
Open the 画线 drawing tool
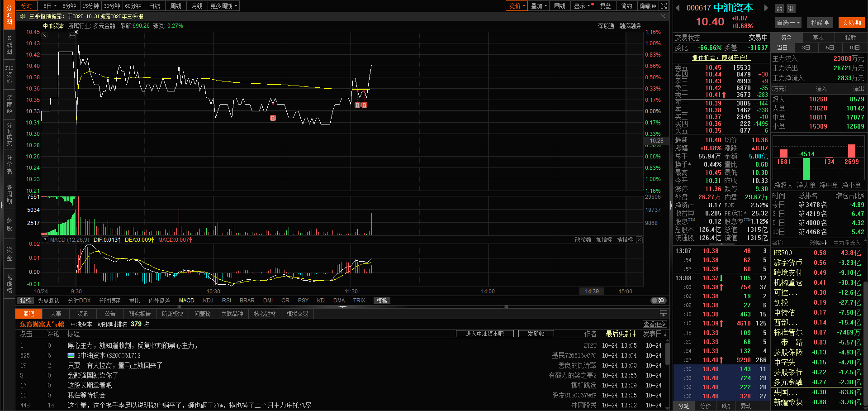560,6
